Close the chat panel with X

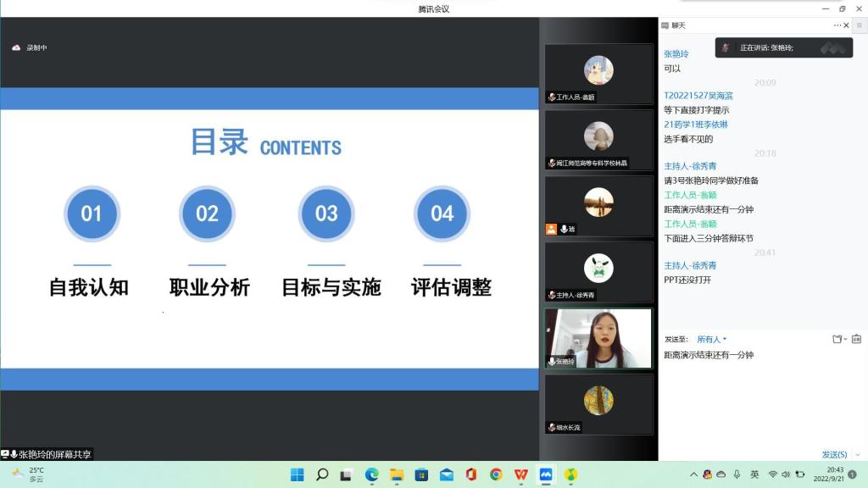[846, 25]
